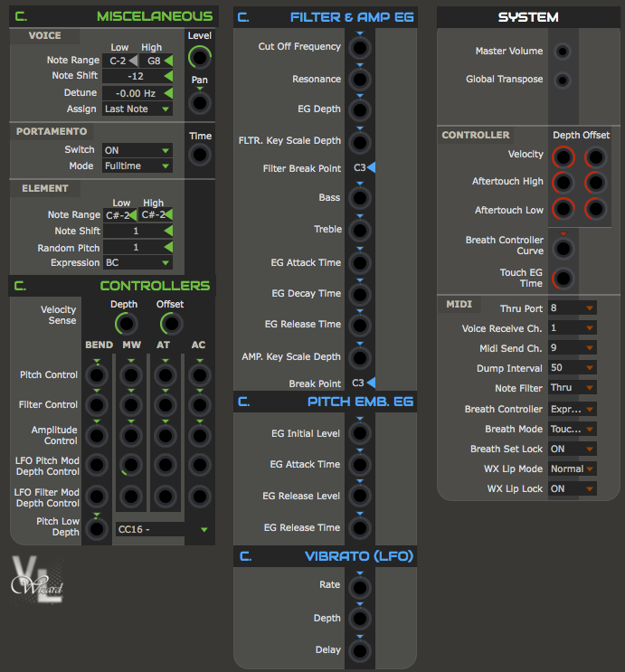Click the C. icon beside Vibrato (LFO)
Screen dimensions: 625x672
(x=244, y=556)
